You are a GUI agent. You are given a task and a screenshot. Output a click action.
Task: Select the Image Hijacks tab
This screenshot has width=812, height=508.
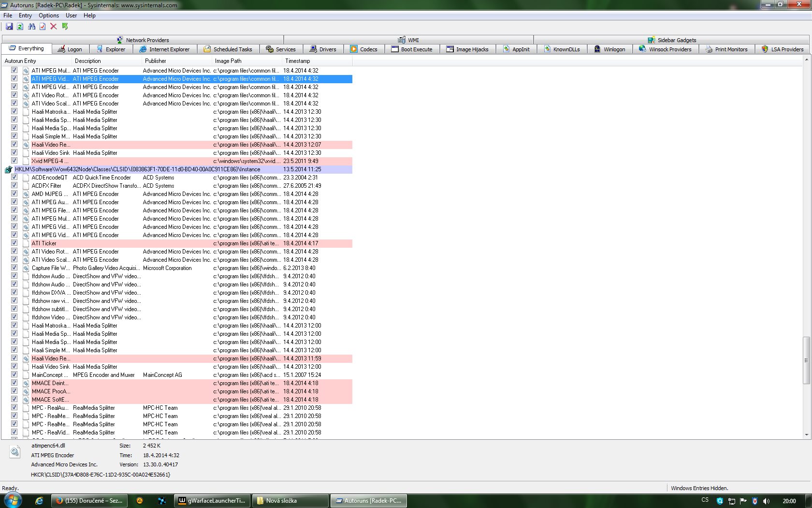point(467,49)
